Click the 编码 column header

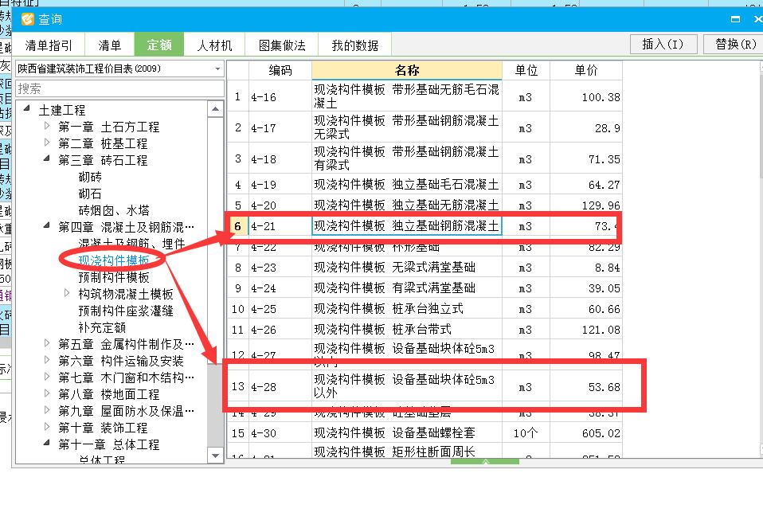(x=280, y=70)
